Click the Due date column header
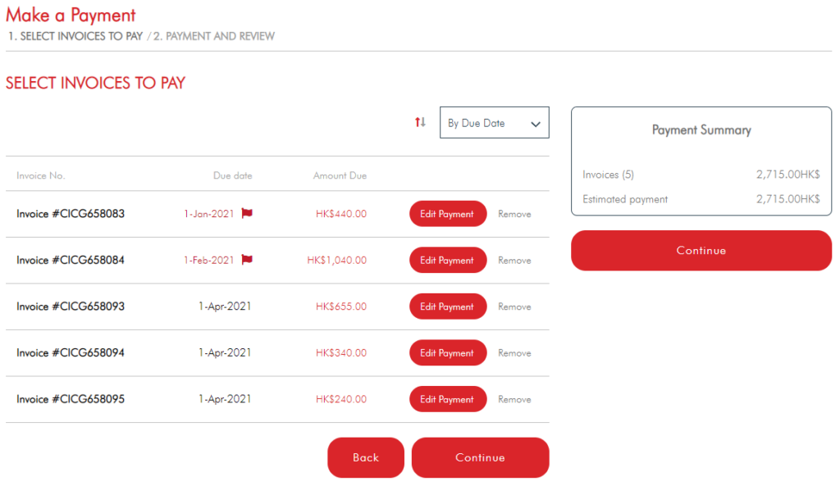The image size is (840, 504). pos(232,175)
